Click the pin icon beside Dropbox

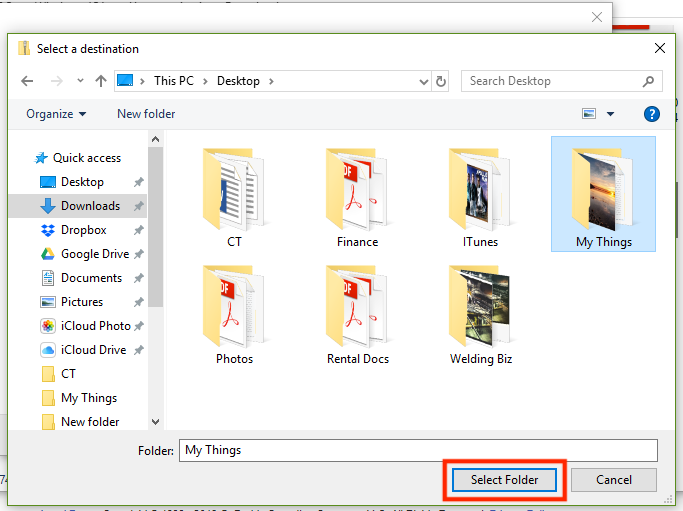(139, 230)
